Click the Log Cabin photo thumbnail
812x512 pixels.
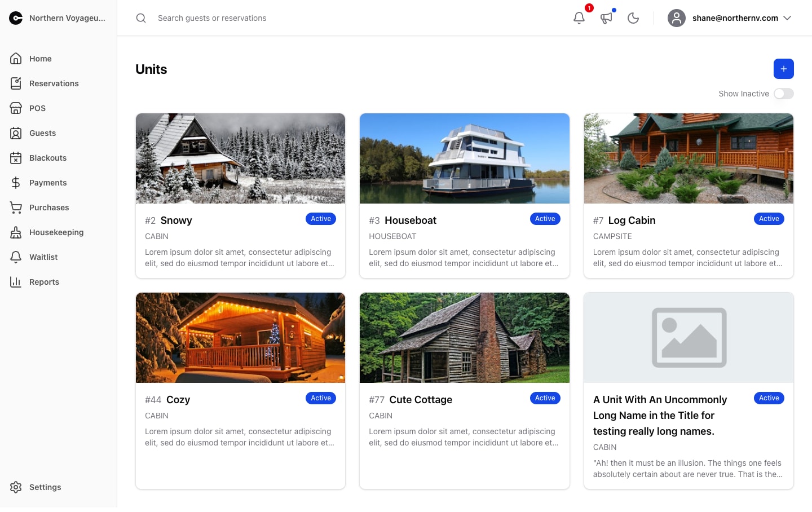[x=689, y=158]
